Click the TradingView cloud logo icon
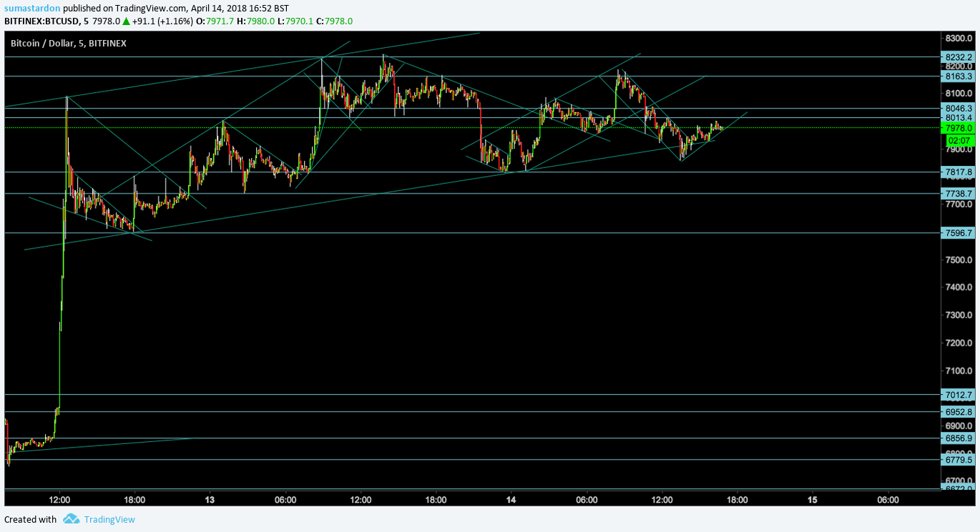This screenshot has height=532, width=980. coord(70,519)
